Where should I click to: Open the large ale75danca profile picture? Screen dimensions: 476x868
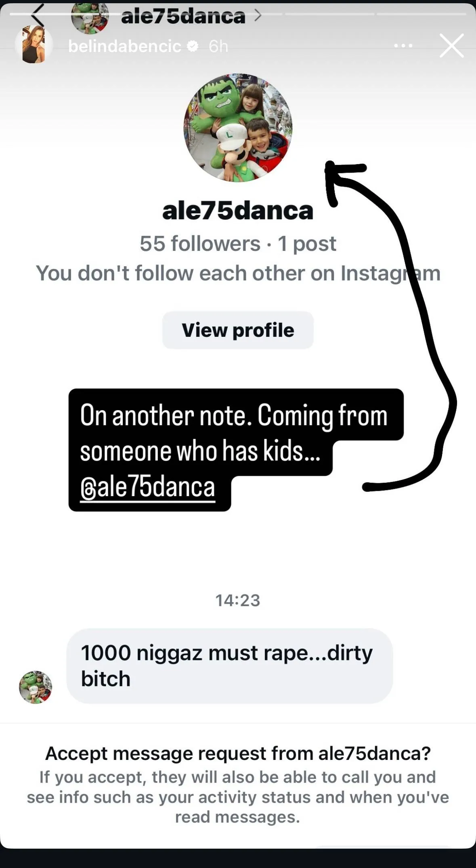(238, 128)
